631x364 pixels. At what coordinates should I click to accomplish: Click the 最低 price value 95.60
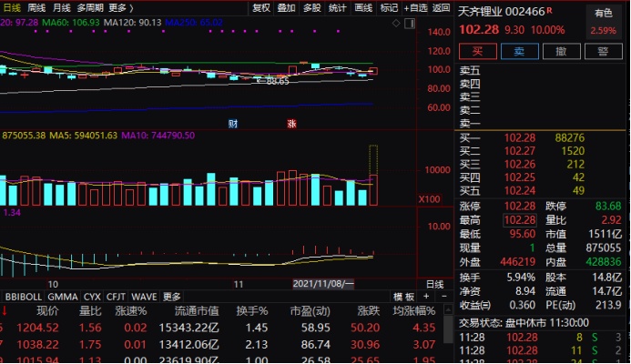[523, 234]
